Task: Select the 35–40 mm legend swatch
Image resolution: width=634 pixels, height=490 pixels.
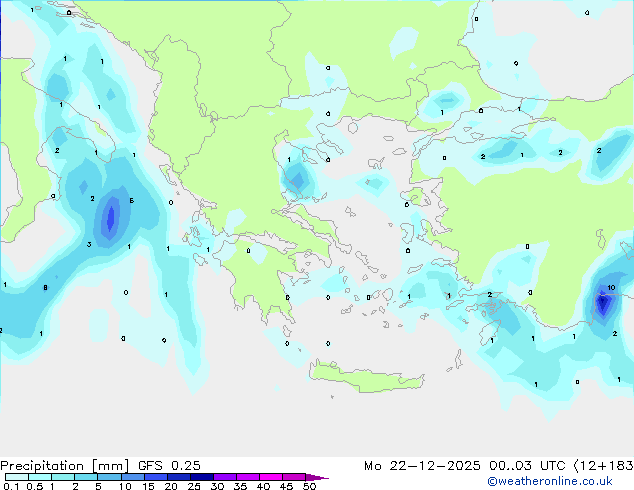Action: click(x=248, y=477)
